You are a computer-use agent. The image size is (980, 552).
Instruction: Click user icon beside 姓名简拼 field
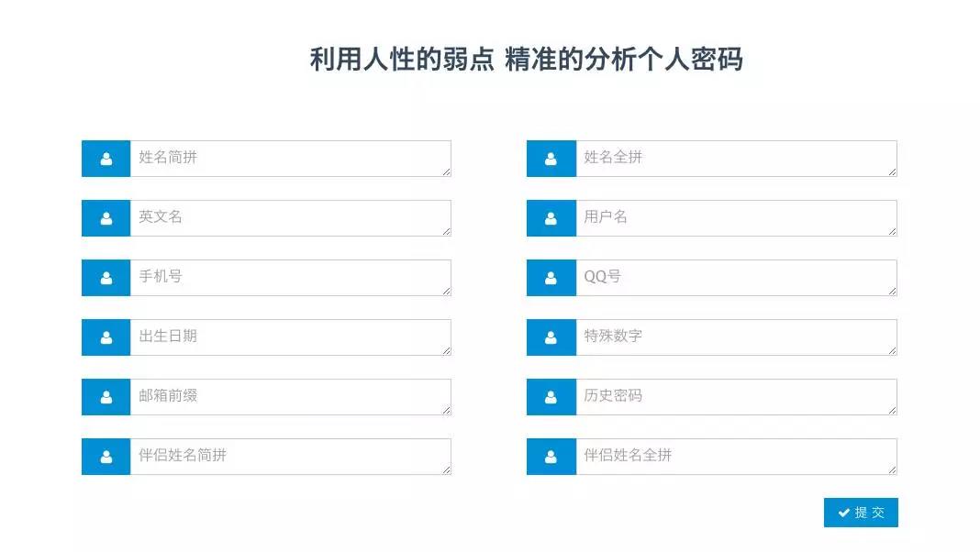pos(106,160)
